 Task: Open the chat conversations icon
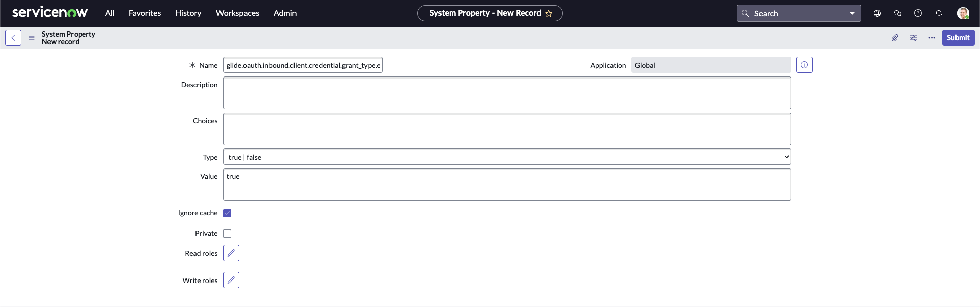tap(898, 13)
